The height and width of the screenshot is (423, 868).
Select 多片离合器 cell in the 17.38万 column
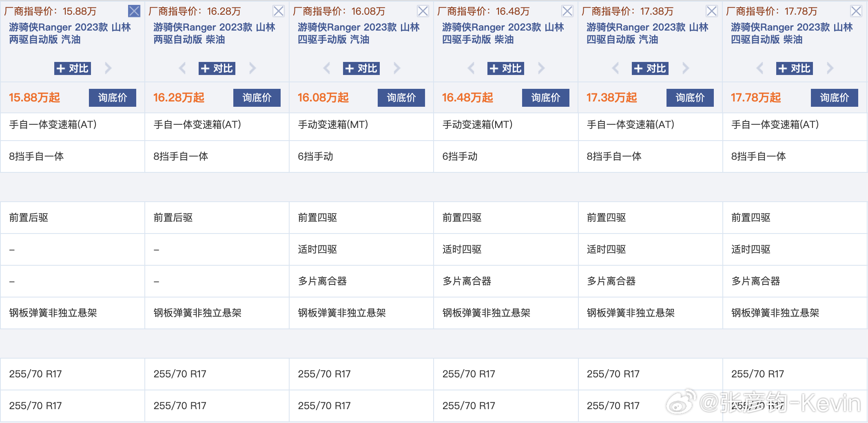pyautogui.click(x=650, y=281)
